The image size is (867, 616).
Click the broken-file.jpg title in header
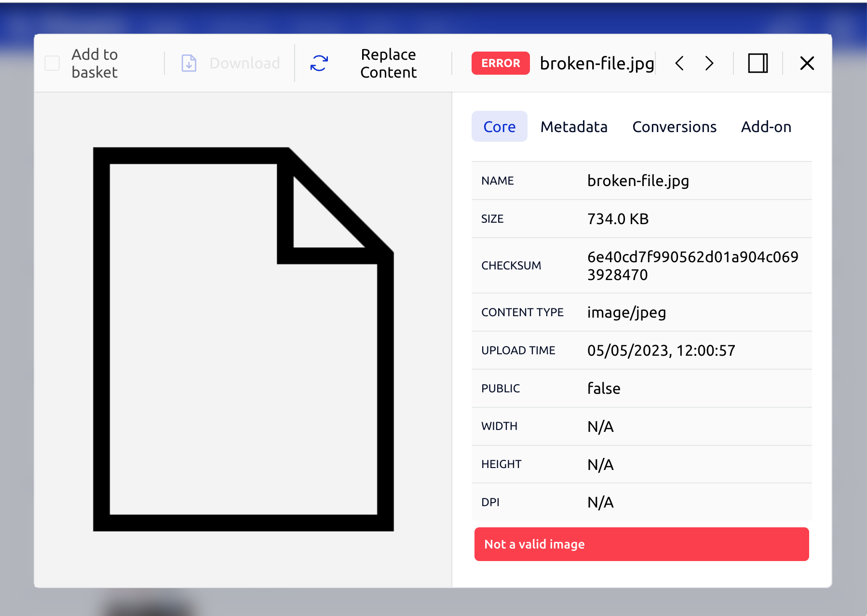[596, 63]
